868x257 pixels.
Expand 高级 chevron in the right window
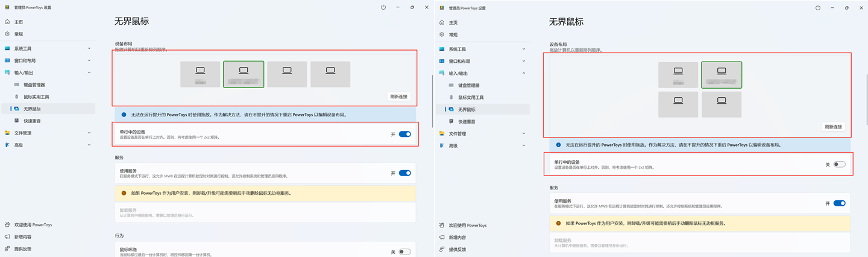click(x=524, y=145)
